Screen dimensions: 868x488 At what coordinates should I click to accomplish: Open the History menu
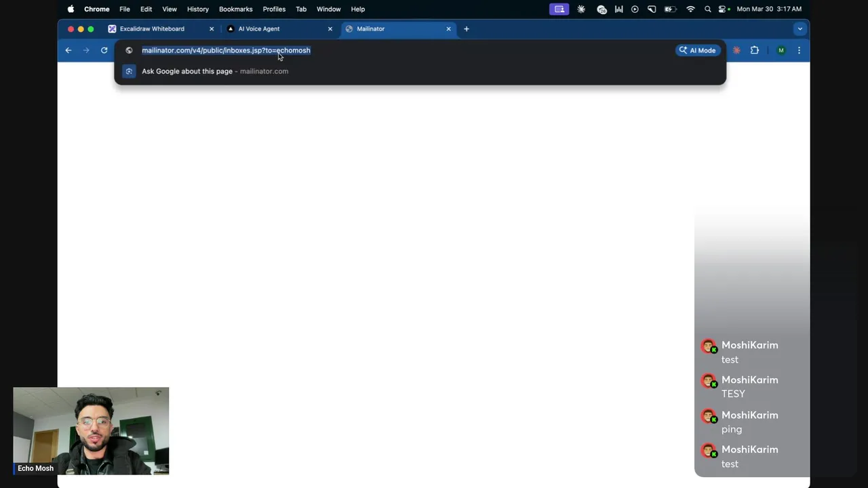coord(198,9)
